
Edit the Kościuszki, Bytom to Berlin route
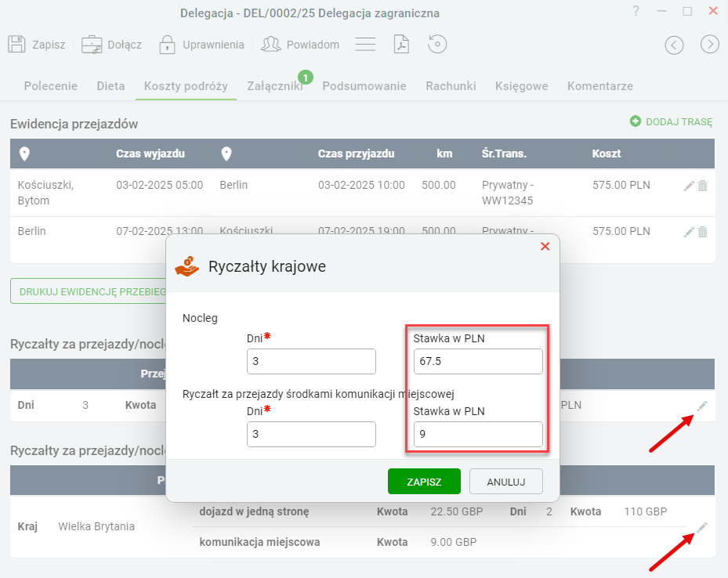689,186
